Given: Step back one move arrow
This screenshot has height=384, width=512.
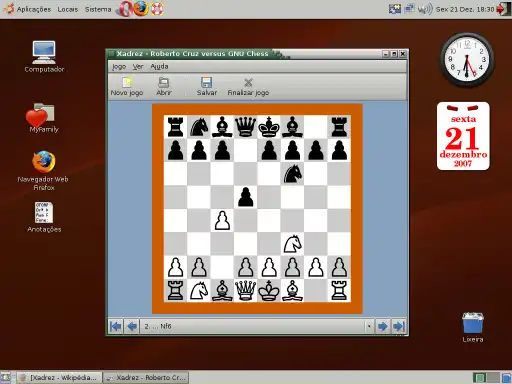Looking at the screenshot, I should 132,326.
